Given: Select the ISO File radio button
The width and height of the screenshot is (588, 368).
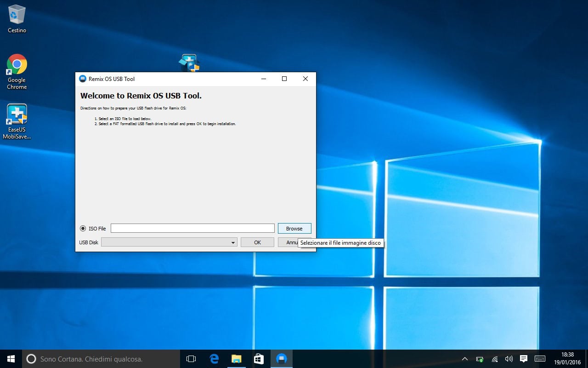Looking at the screenshot, I should pyautogui.click(x=83, y=229).
